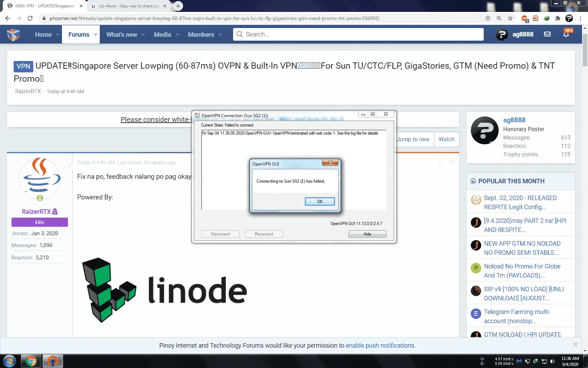Go back with browser back arrow

pos(8,18)
